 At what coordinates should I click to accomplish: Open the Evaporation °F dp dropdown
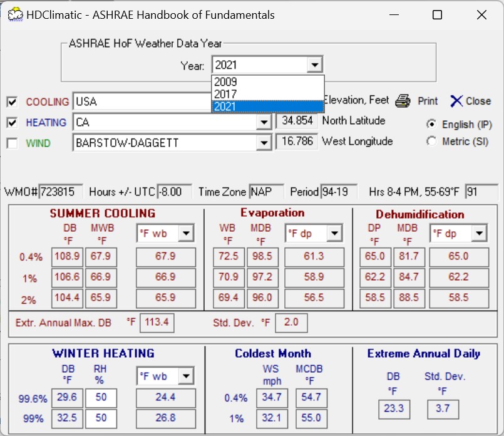[x=334, y=233]
